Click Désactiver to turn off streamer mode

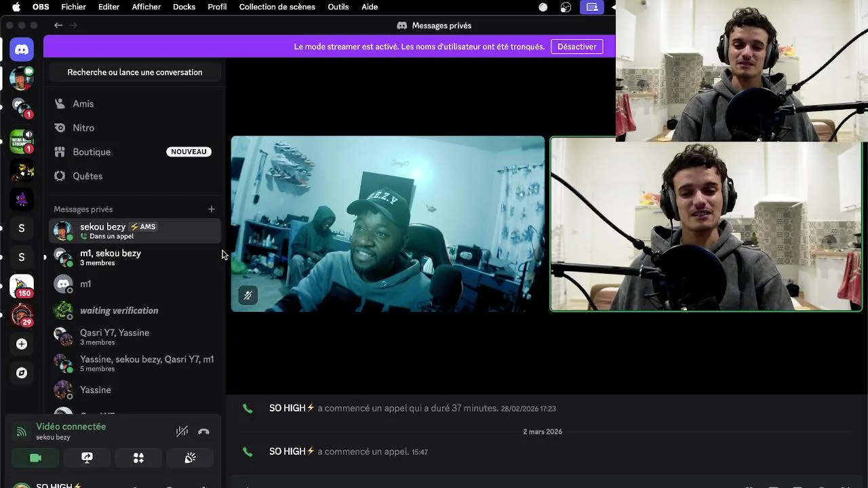coord(577,47)
